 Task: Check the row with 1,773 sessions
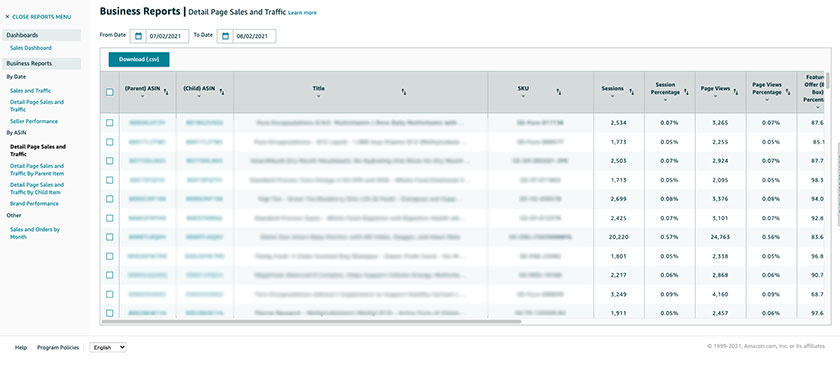pos(110,142)
